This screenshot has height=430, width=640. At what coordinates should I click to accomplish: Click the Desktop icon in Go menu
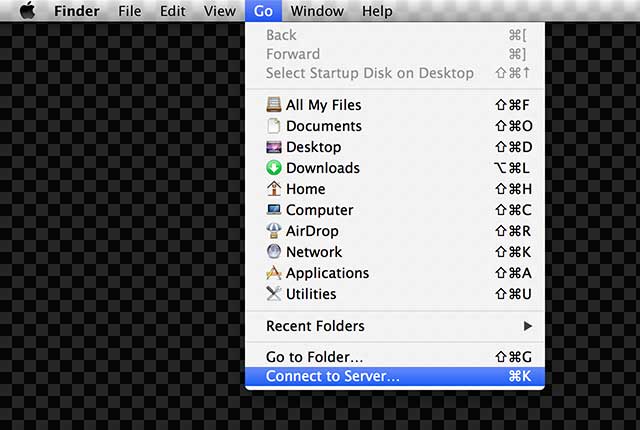tap(274, 147)
